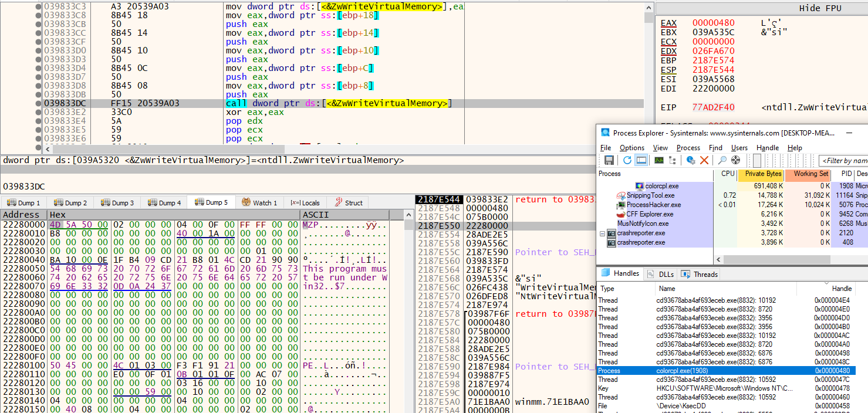Save Process Explorer output with floppy icon

click(608, 160)
